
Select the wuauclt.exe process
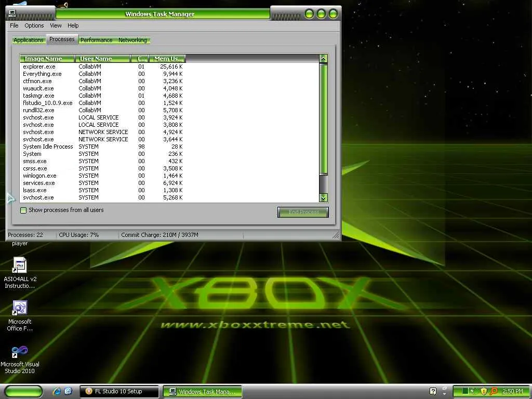tap(103, 88)
